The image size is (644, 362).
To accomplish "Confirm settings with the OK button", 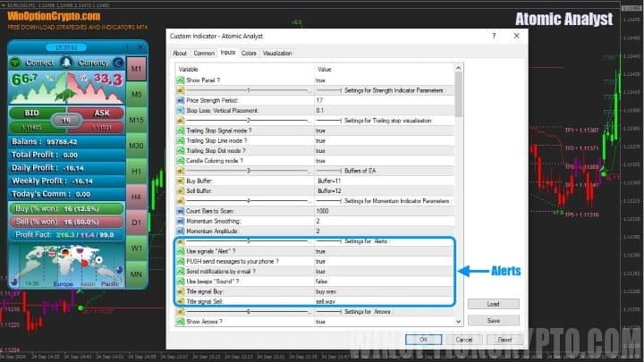I will [423, 339].
